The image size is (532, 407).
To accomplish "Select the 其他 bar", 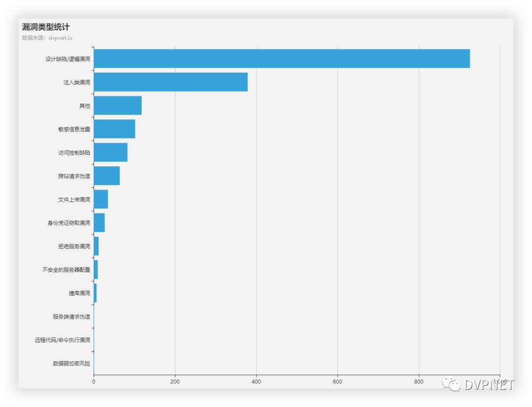I will [118, 105].
